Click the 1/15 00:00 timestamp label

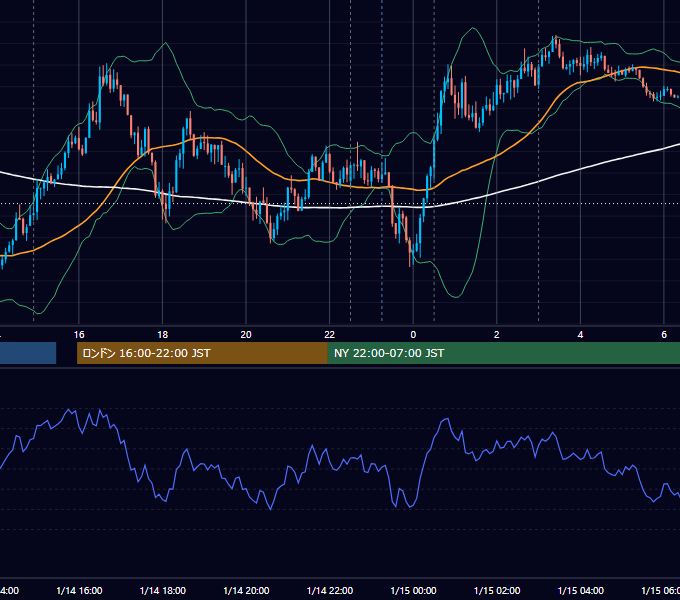pos(413,590)
